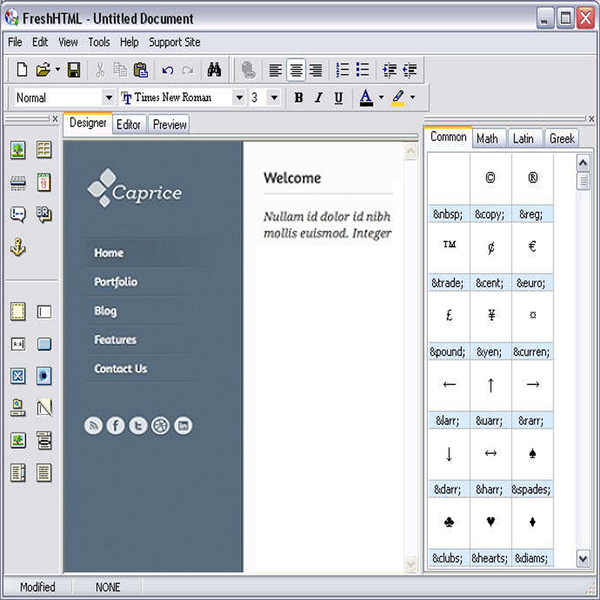Apply the font color A
600x600 pixels.
[366, 98]
